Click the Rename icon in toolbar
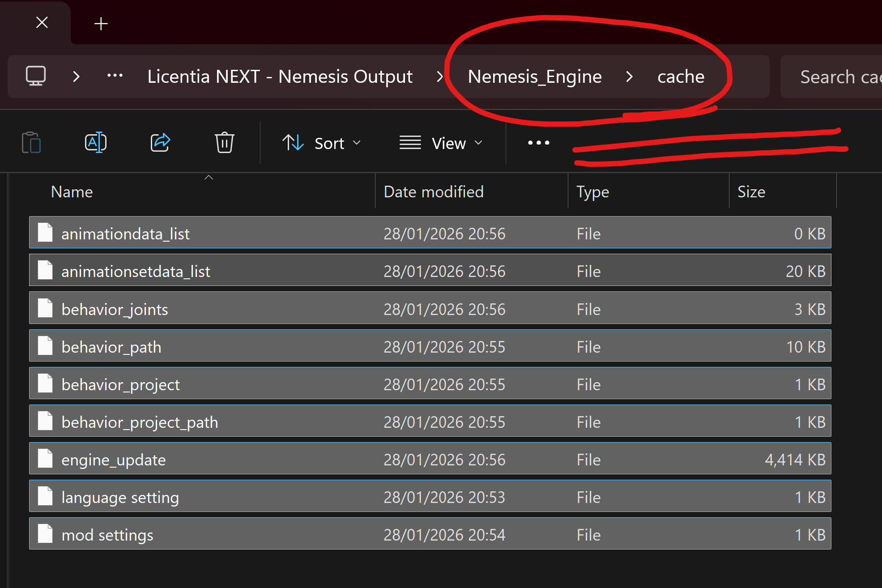Image resolution: width=882 pixels, height=588 pixels. pyautogui.click(x=95, y=143)
